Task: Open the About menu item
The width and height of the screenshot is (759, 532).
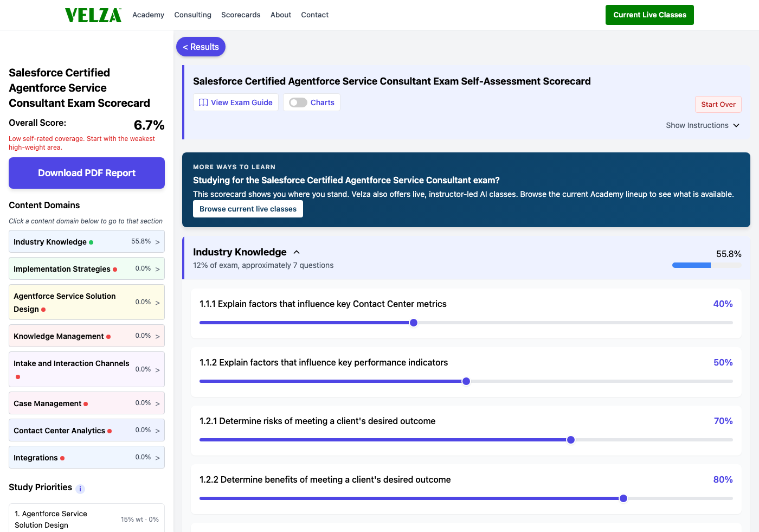Action: point(281,15)
